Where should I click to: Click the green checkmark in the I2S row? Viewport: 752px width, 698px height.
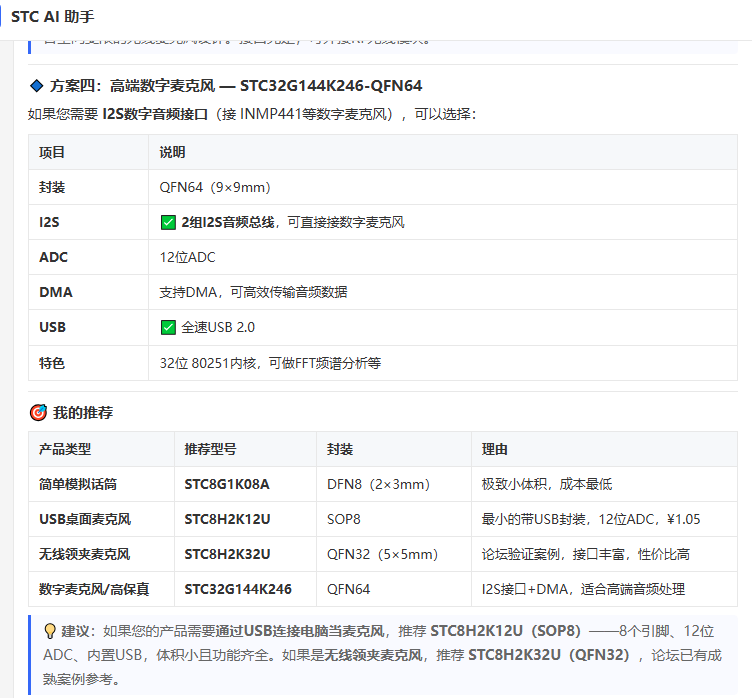click(168, 223)
